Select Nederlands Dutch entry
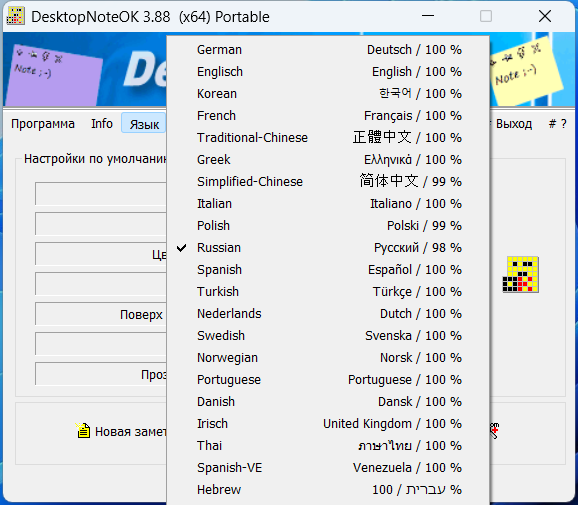This screenshot has height=505, width=578. tap(328, 314)
